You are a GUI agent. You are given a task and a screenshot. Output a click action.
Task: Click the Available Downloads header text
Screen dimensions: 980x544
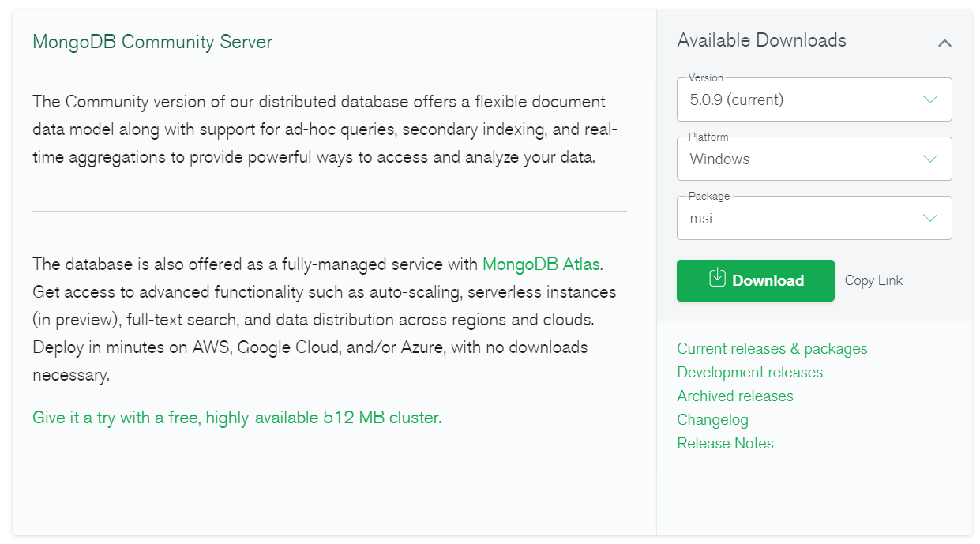[761, 39]
